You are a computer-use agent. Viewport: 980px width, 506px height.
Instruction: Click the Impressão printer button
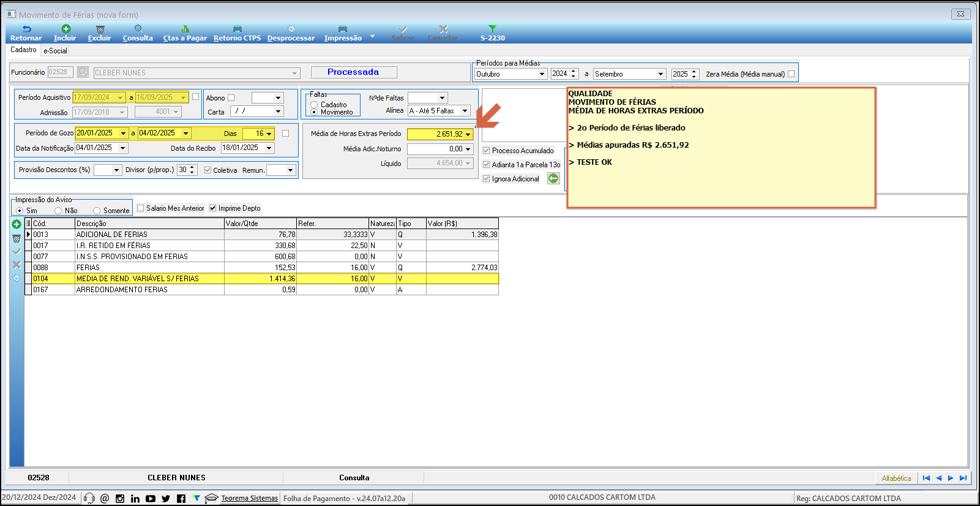(343, 33)
